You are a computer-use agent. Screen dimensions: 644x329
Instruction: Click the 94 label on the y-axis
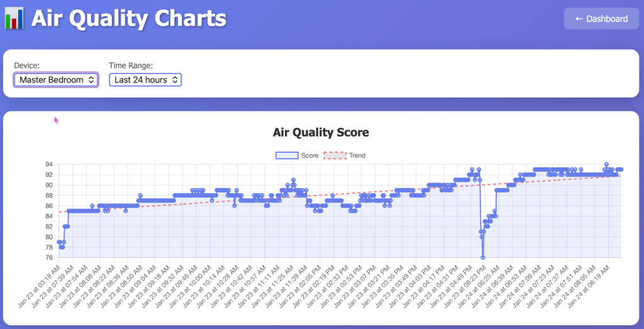click(x=49, y=164)
